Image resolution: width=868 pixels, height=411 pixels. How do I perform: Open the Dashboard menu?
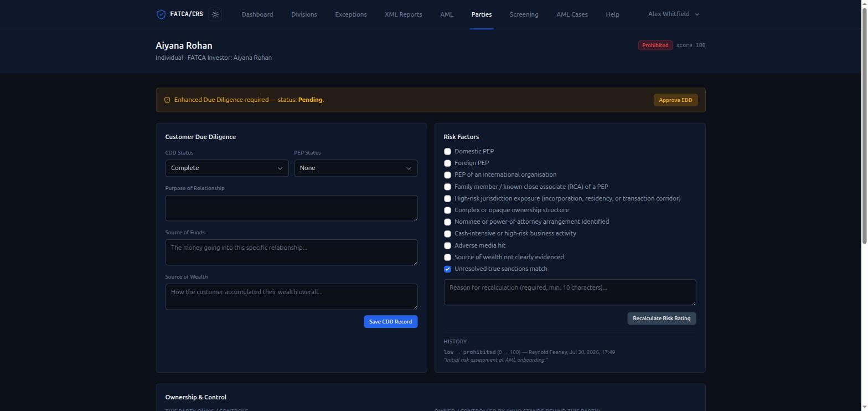point(257,14)
